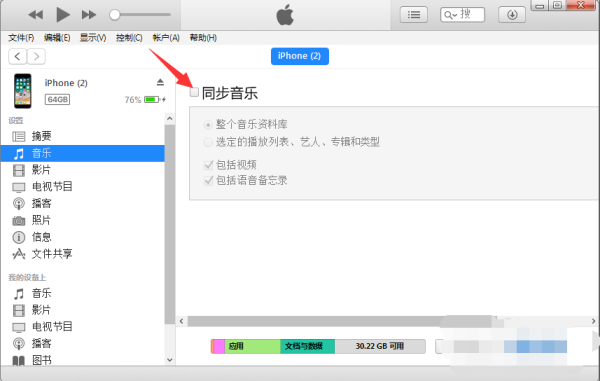Toggle the 包括视频 checkbox

click(x=209, y=165)
